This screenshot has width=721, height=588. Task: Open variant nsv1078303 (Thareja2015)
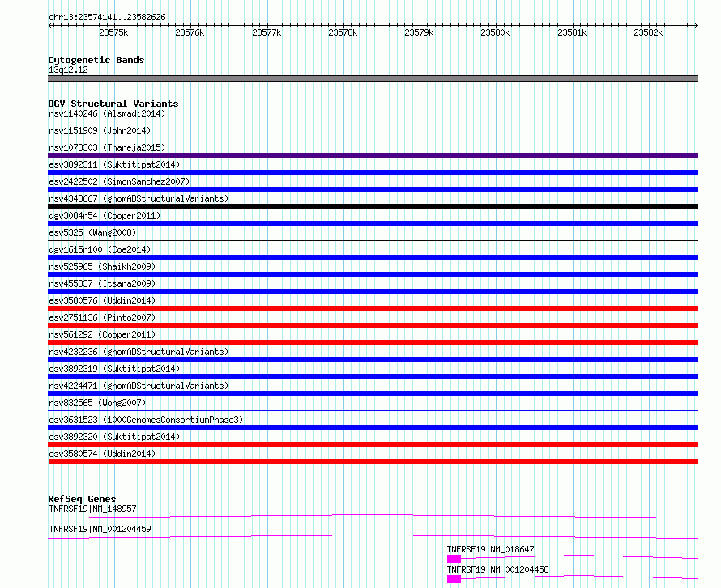click(x=107, y=147)
